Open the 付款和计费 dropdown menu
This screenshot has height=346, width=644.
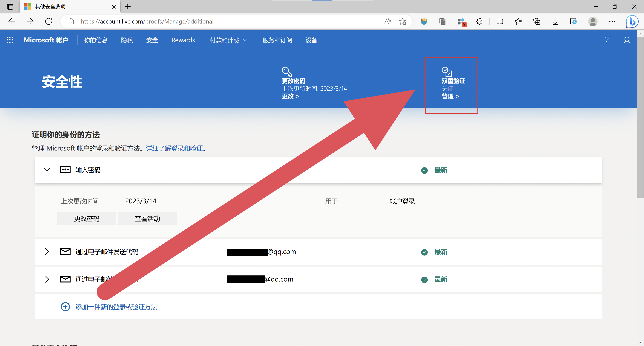click(228, 40)
